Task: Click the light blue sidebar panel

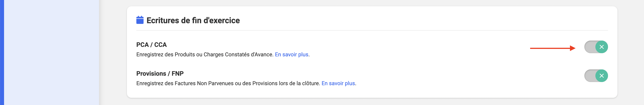Action: (x=52, y=53)
